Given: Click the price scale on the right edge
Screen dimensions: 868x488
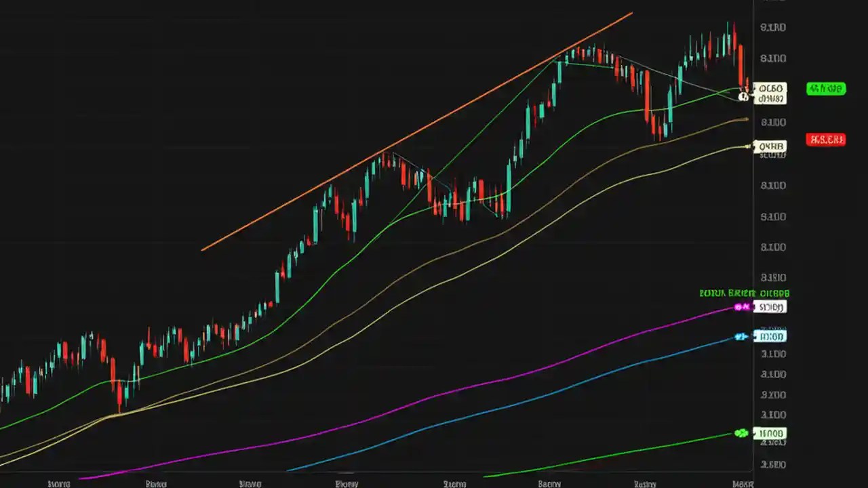Looking at the screenshot, I should 773,217.
